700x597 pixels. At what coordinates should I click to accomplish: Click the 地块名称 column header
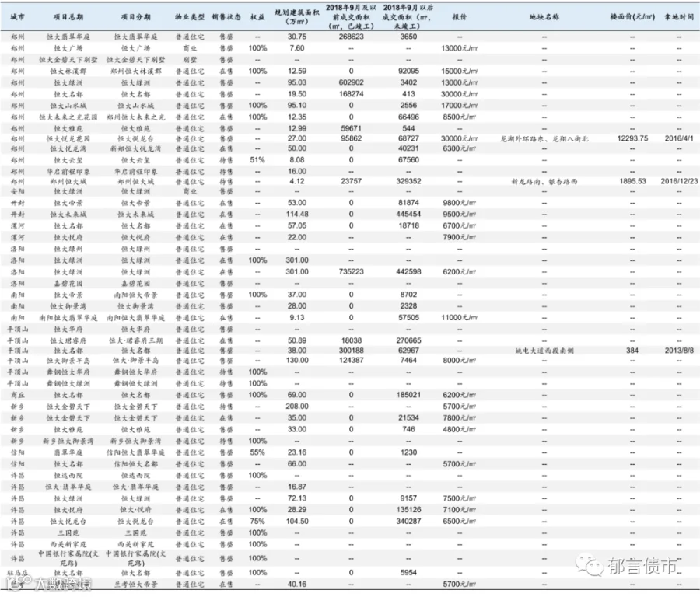[544, 17]
